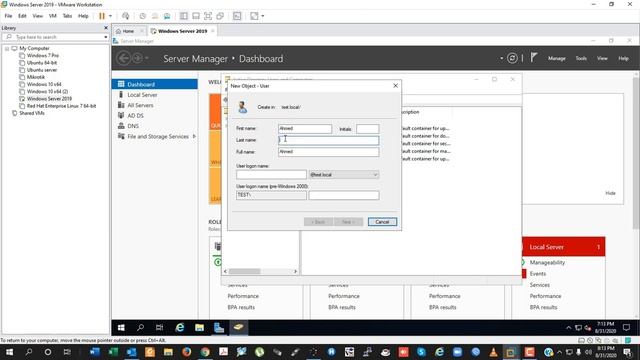Open Server Manager Help menu
640x360 pixels.
[623, 58]
